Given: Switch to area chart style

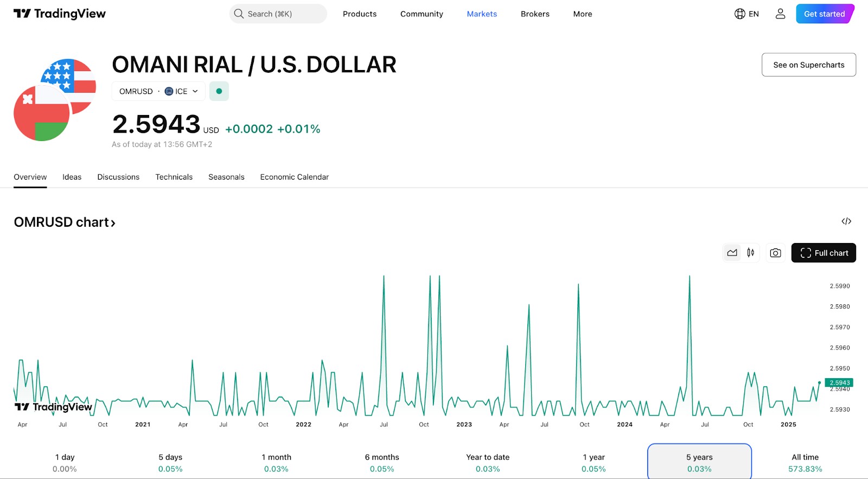Looking at the screenshot, I should (732, 253).
